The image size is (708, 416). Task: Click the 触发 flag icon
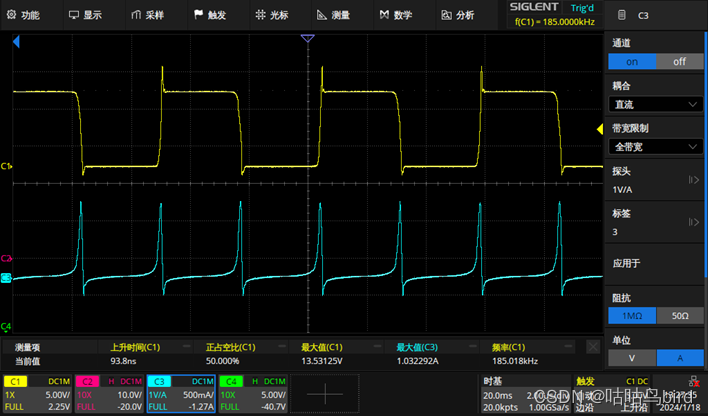click(198, 15)
